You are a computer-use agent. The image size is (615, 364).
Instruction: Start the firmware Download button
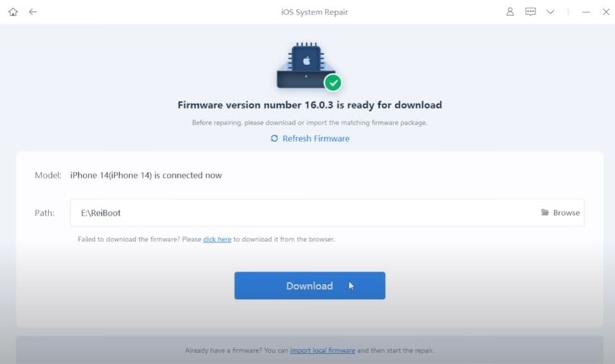(x=310, y=286)
